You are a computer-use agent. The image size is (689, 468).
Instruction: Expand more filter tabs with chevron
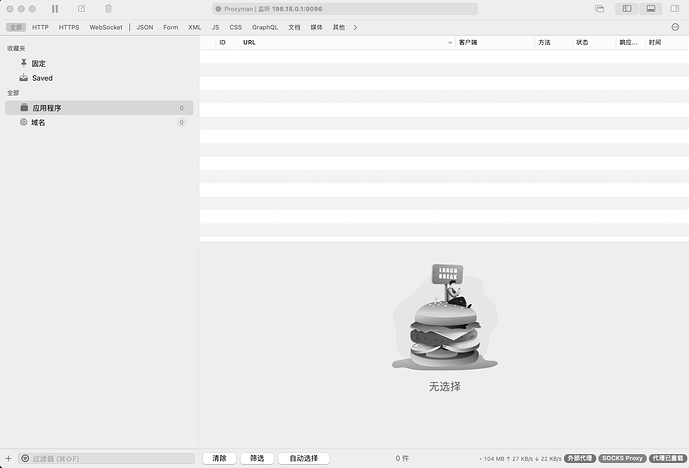pos(355,27)
